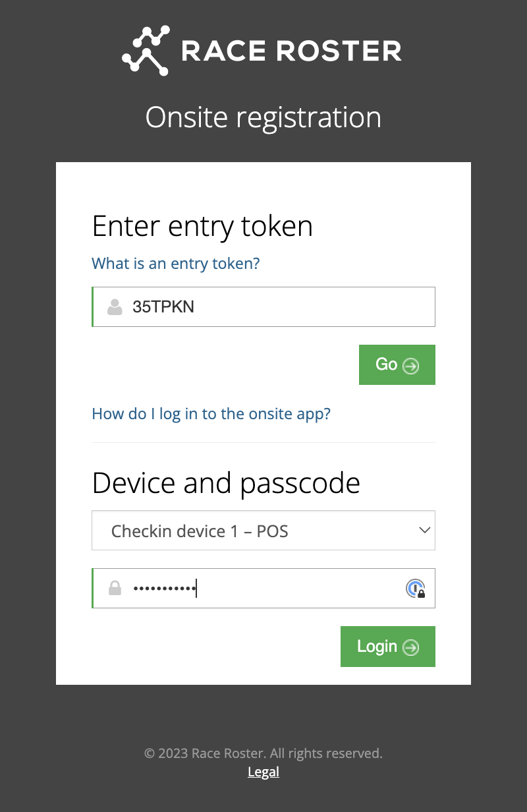
Task: Click the arrow icon on the Go button
Action: coord(411,366)
